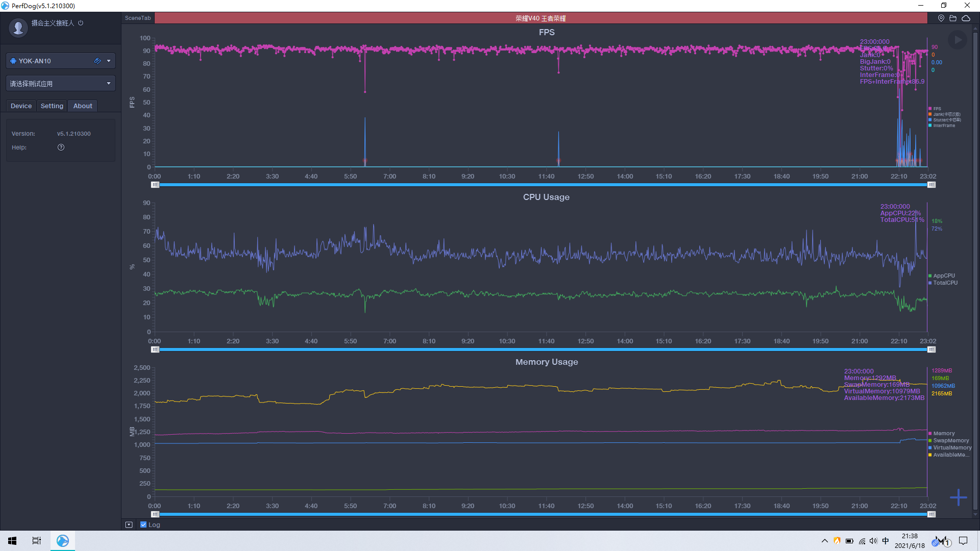Image resolution: width=980 pixels, height=551 pixels.
Task: Switch to the Setting tab
Action: pyautogui.click(x=52, y=106)
